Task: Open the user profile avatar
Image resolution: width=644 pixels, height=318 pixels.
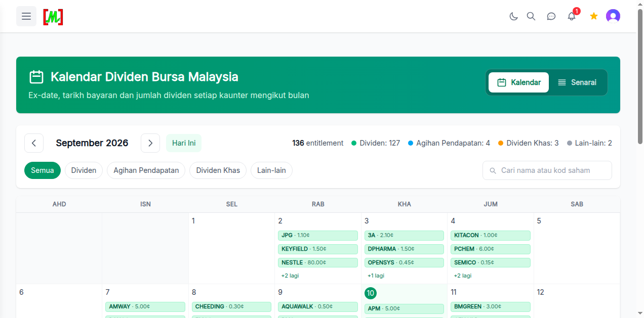Action: coord(613,16)
